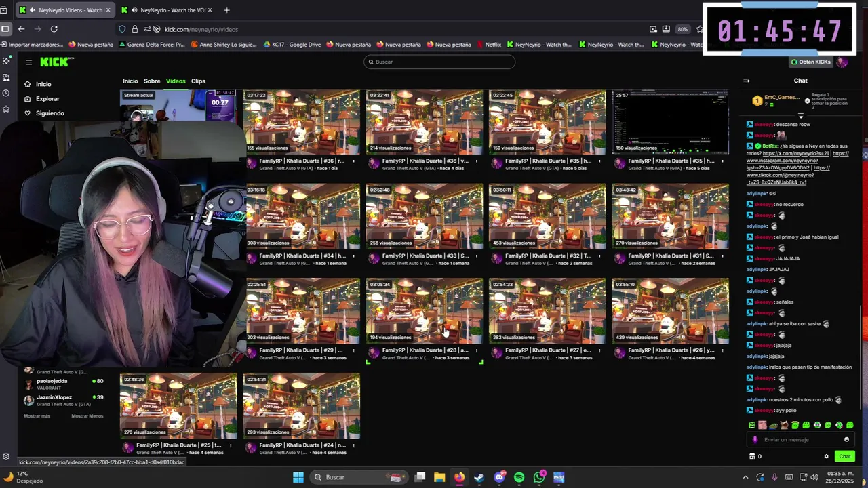Switch to NeyNeyrio Watch the VOD tab
The height and width of the screenshot is (488, 868).
click(166, 10)
